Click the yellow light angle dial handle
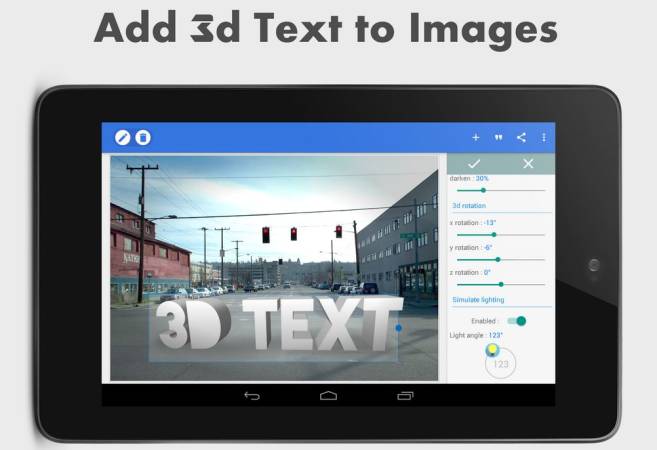 tap(492, 350)
